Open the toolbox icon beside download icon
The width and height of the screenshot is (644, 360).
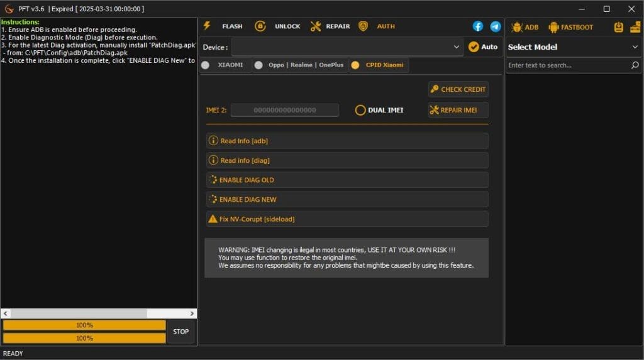(x=635, y=27)
